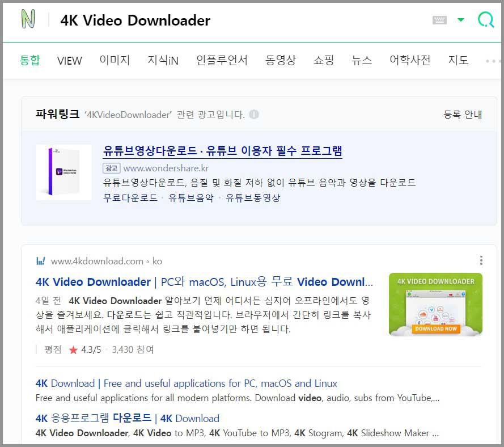Viewport: 504px width, 447px height.
Task: Click the www.wondershare.kr URL
Action: point(166,168)
